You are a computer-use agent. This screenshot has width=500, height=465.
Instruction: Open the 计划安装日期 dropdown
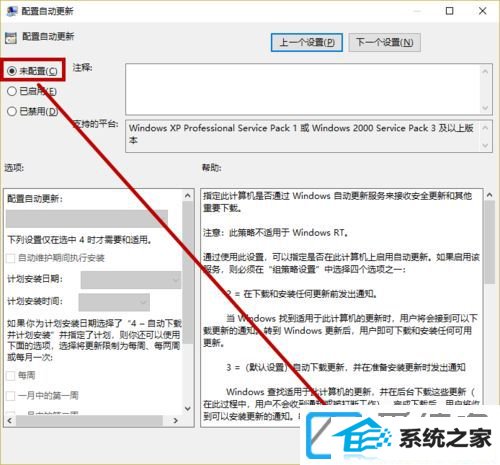(131, 280)
